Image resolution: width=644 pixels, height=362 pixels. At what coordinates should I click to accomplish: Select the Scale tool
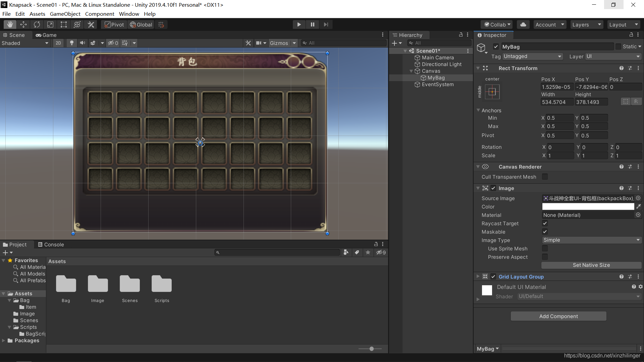(50, 24)
